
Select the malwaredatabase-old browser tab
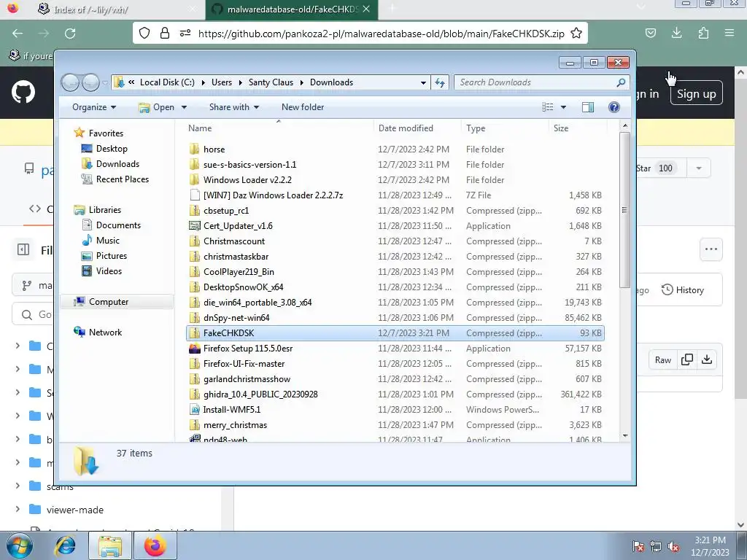[292, 9]
